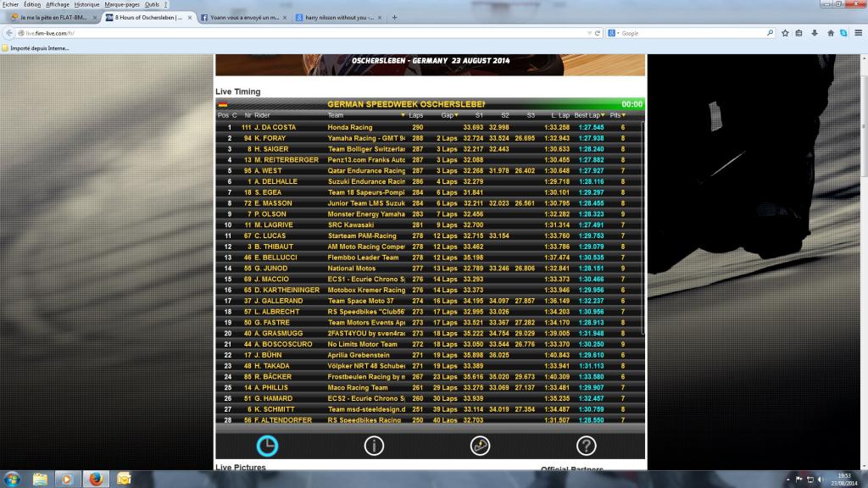The width and height of the screenshot is (868, 488).
Task: Launch the media player from taskbar
Action: point(66,480)
